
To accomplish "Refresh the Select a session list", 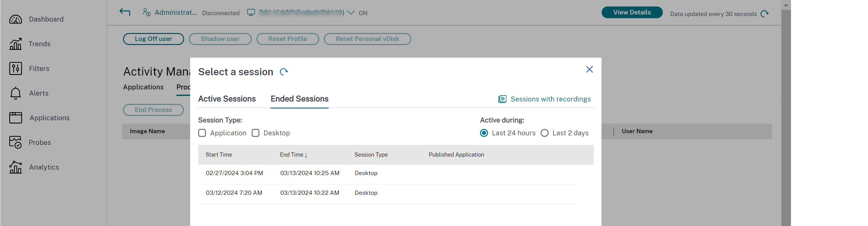I will click(284, 72).
